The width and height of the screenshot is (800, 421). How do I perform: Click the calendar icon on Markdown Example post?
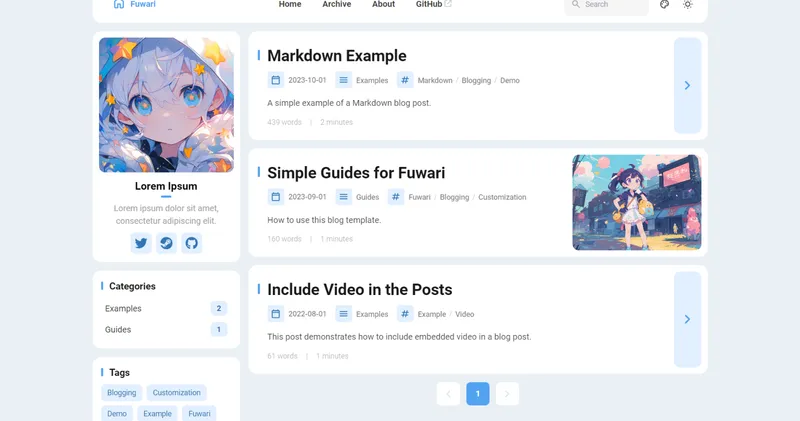(276, 80)
